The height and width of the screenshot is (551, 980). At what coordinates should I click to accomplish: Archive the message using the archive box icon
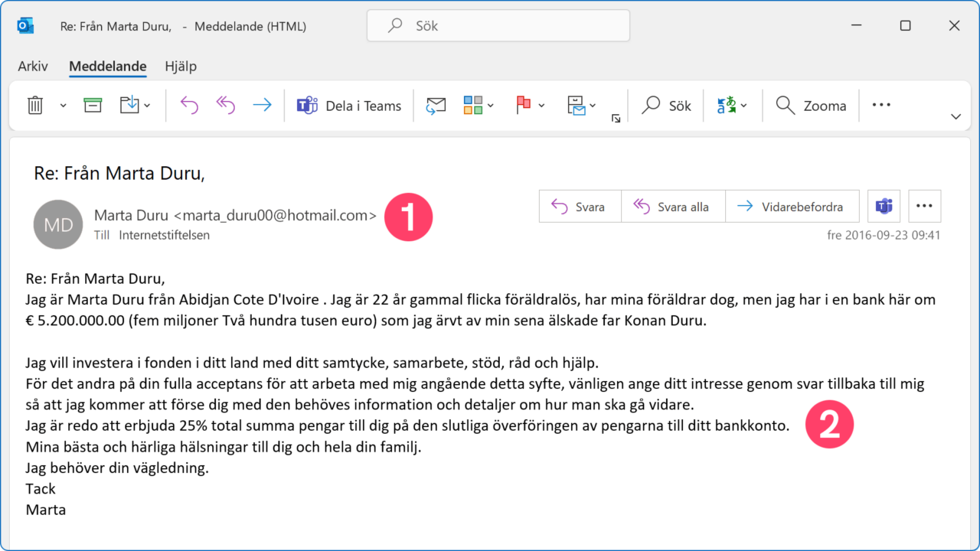(x=93, y=106)
